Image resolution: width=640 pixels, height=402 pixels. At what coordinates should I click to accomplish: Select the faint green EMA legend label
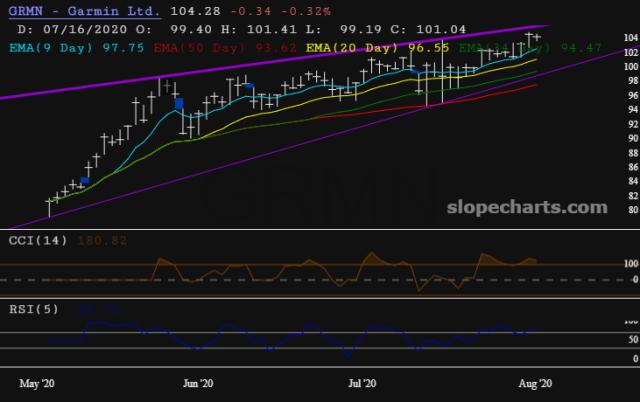click(530, 48)
